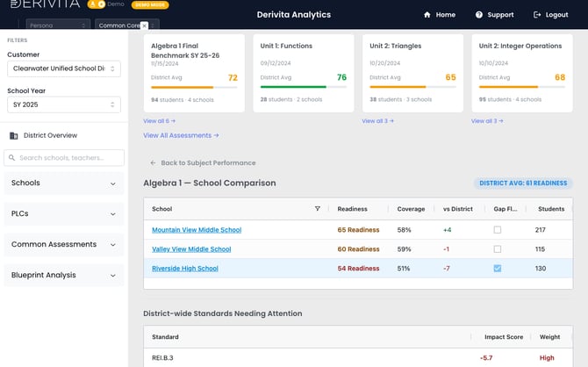588x367 pixels.
Task: Click the Search schools, teachers input field
Action: 64,158
